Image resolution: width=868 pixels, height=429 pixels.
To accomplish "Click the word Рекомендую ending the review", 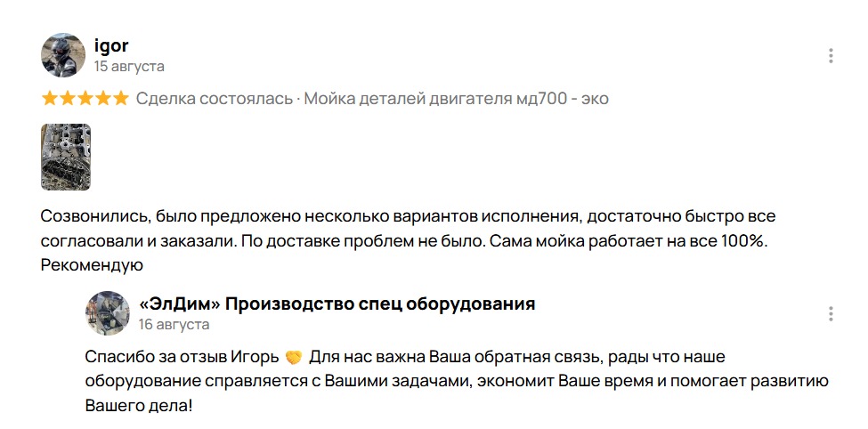I will tap(92, 266).
